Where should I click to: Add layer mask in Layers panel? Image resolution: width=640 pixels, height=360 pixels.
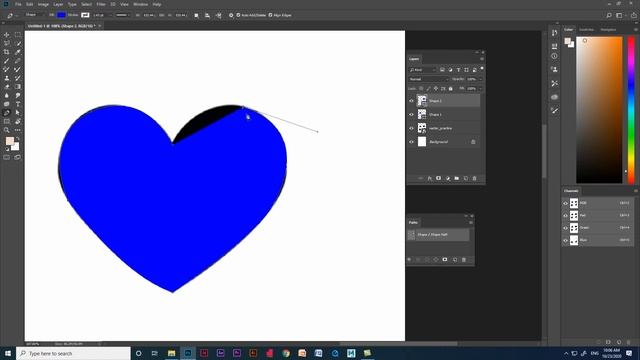(438, 178)
